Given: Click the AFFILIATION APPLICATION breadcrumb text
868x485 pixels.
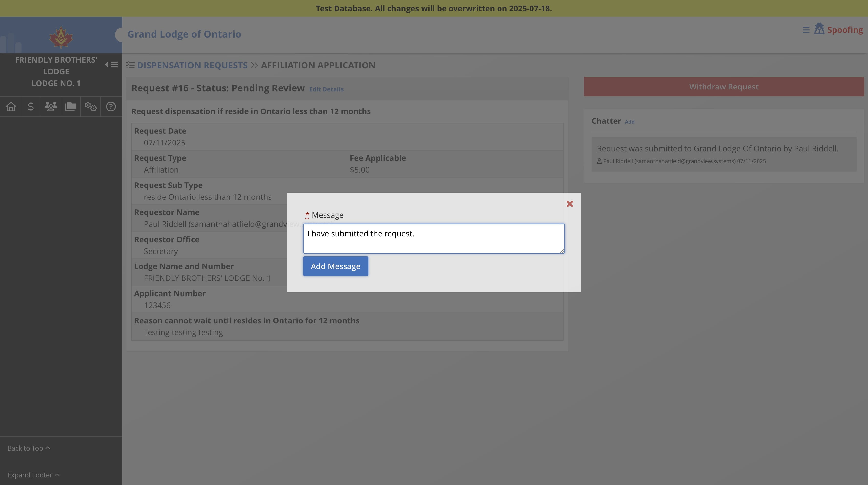Looking at the screenshot, I should point(318,65).
